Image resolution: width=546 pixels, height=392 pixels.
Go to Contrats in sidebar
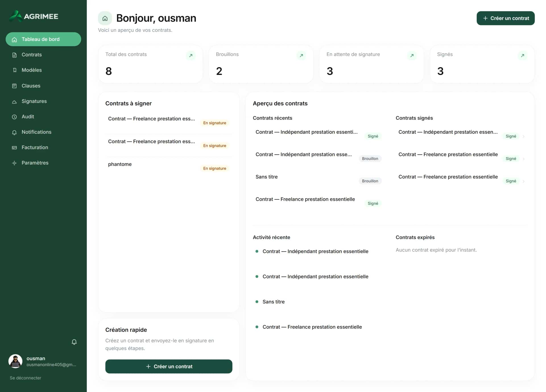click(x=43, y=55)
